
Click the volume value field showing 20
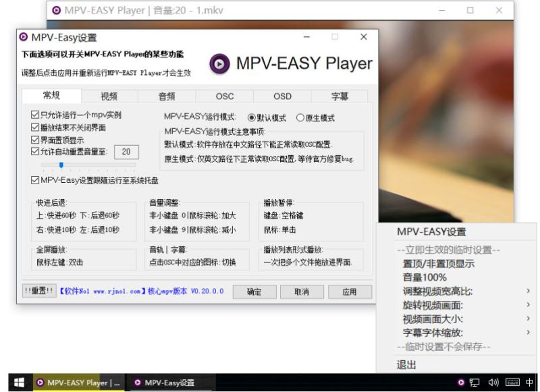[126, 152]
